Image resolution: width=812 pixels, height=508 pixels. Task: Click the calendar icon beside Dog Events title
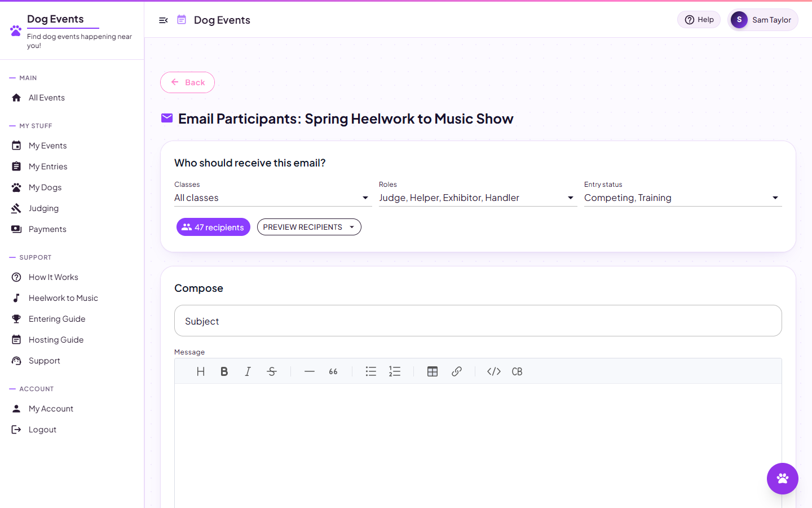coord(182,20)
